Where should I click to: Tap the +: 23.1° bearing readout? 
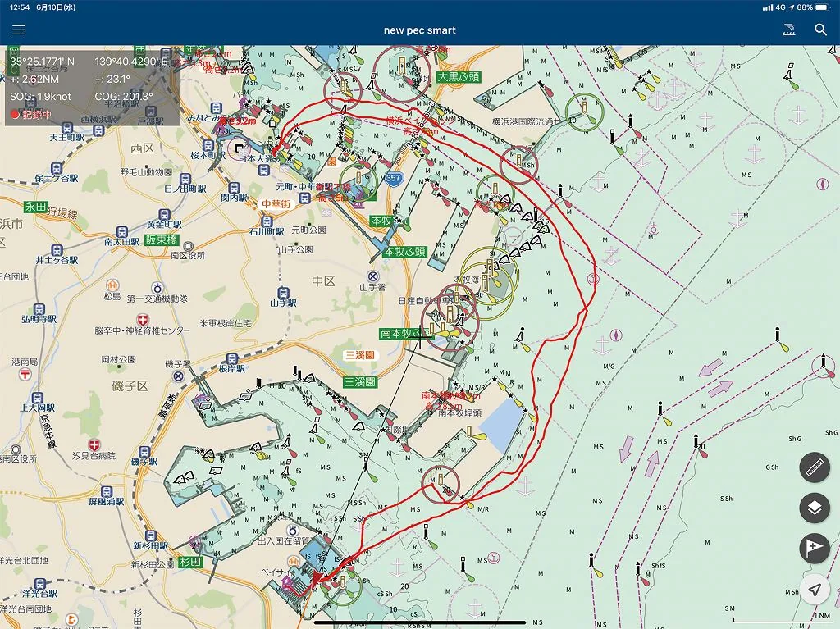tap(112, 80)
